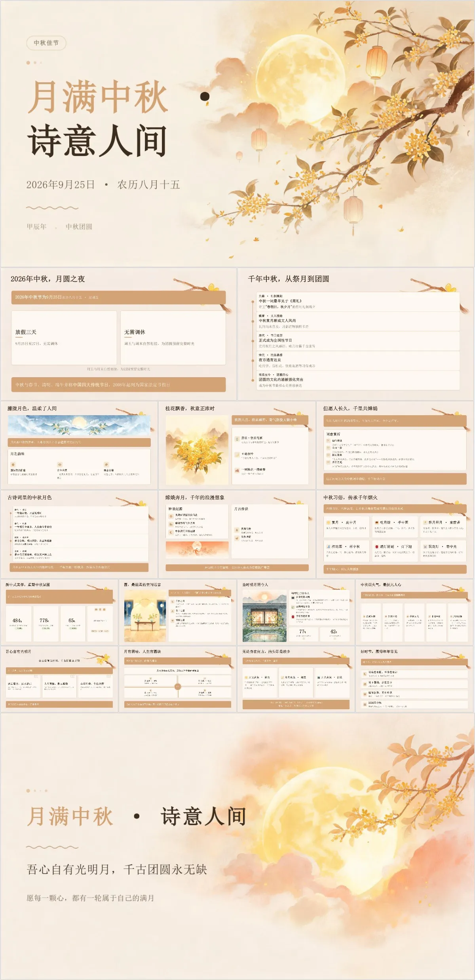Click the osmanthus flower painting

197,450
